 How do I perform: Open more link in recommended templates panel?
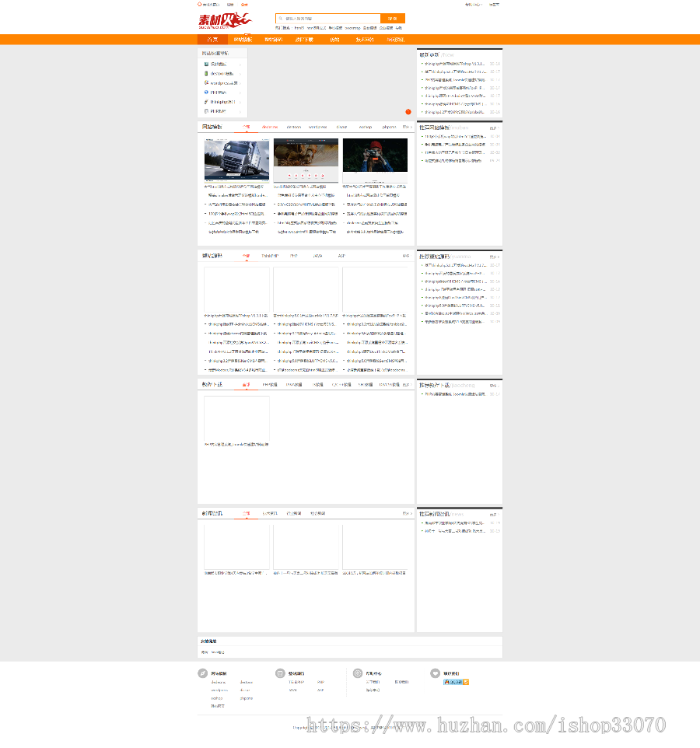[495, 128]
